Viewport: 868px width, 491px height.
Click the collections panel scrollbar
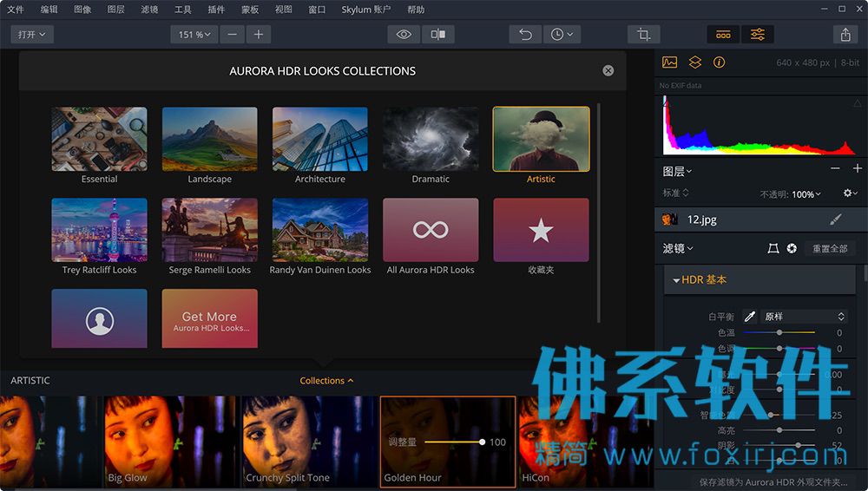tap(599, 213)
